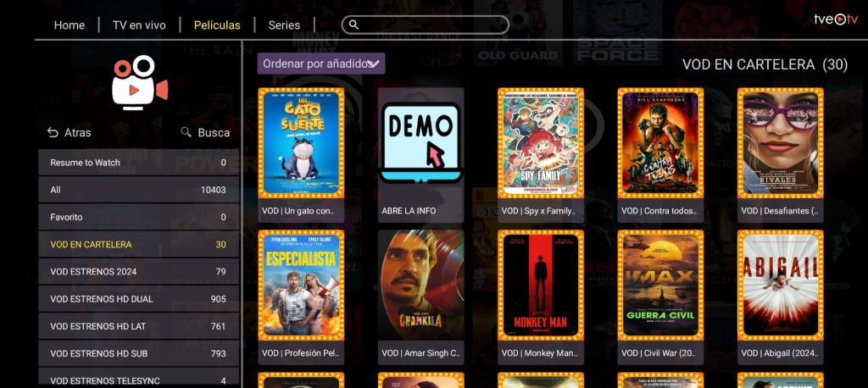The width and height of the screenshot is (868, 388).
Task: Select VOD ESTRENOS HD LAT category
Action: click(x=138, y=326)
